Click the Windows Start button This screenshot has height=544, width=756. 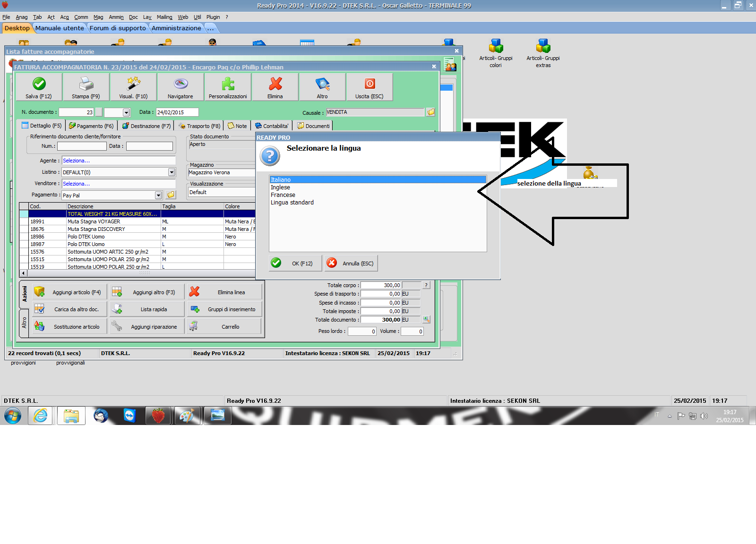coord(13,416)
